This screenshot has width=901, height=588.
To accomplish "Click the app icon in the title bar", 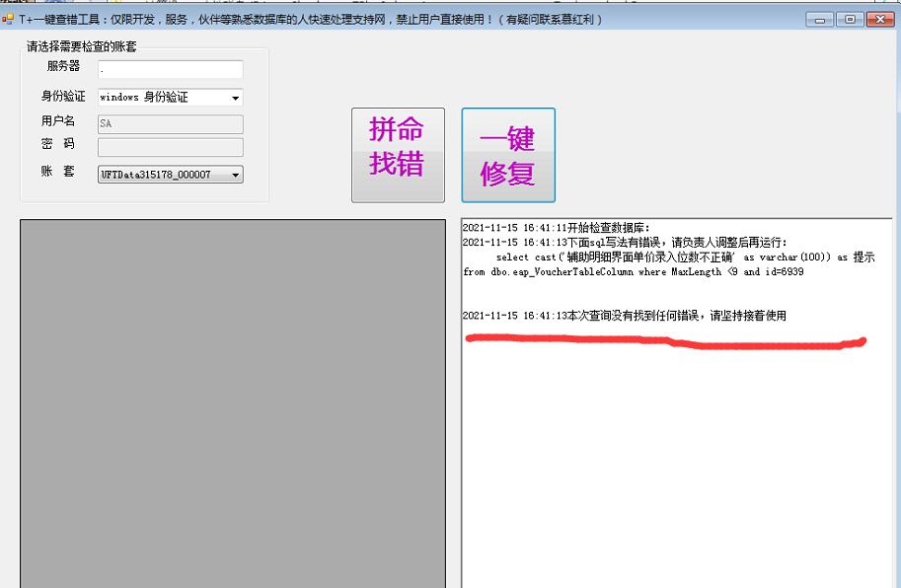I will (x=8, y=19).
